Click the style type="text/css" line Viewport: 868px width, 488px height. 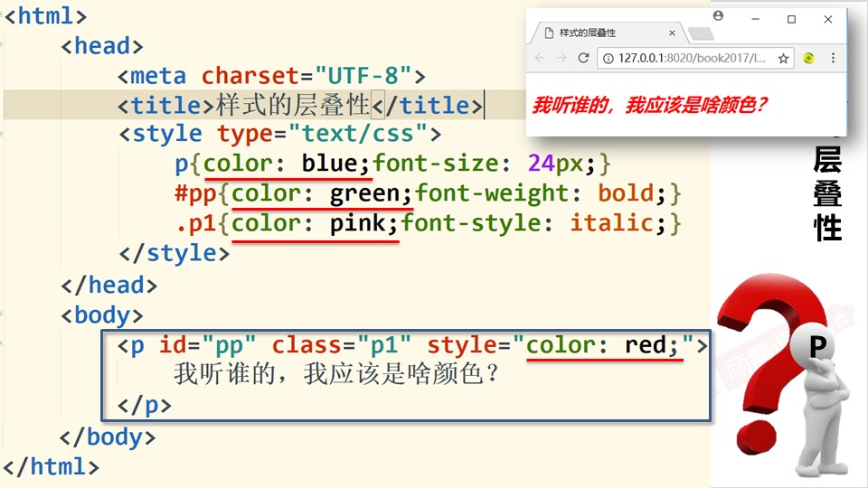click(279, 134)
